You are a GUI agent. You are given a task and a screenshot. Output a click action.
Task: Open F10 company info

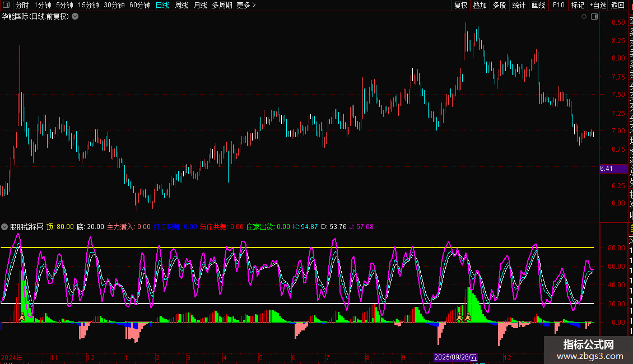point(558,5)
